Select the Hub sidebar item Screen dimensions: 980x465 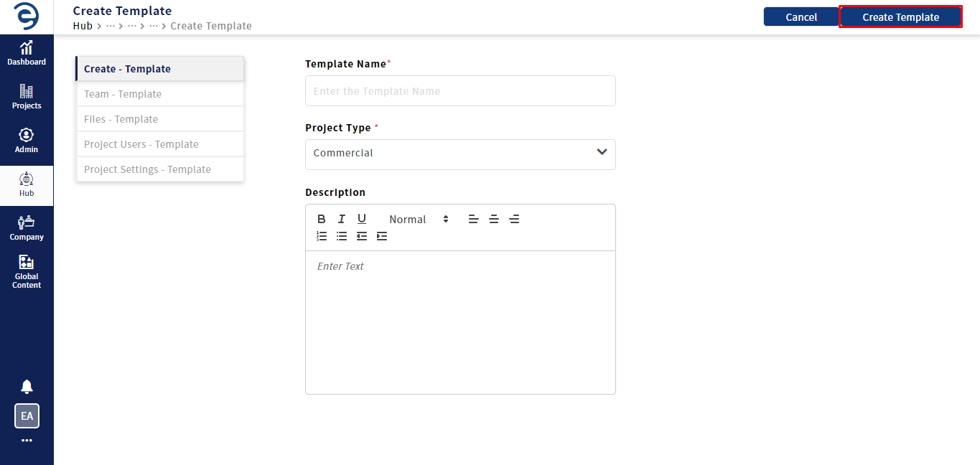tap(27, 185)
